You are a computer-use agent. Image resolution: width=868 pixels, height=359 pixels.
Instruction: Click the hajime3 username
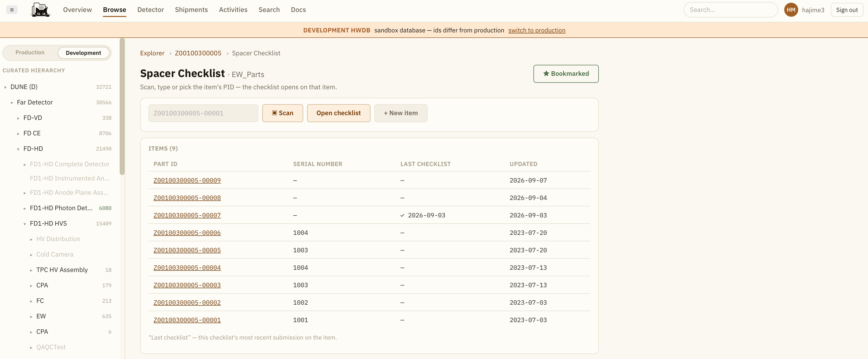(813, 10)
